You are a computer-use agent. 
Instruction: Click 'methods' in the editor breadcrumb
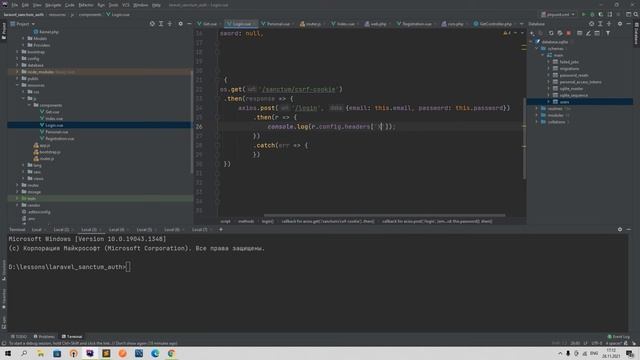tap(246, 221)
